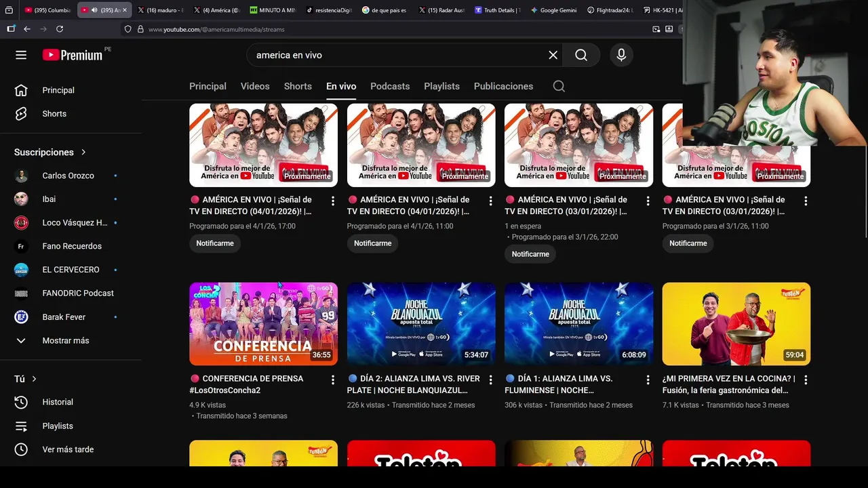The width and height of the screenshot is (868, 488).
Task: Open the YouTube guide hamburger menu
Action: tap(21, 55)
